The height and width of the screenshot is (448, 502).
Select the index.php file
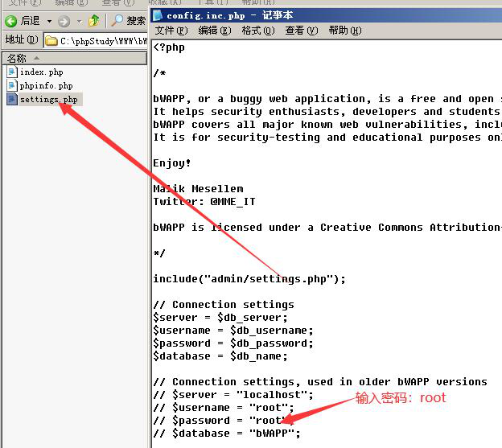pyautogui.click(x=42, y=72)
